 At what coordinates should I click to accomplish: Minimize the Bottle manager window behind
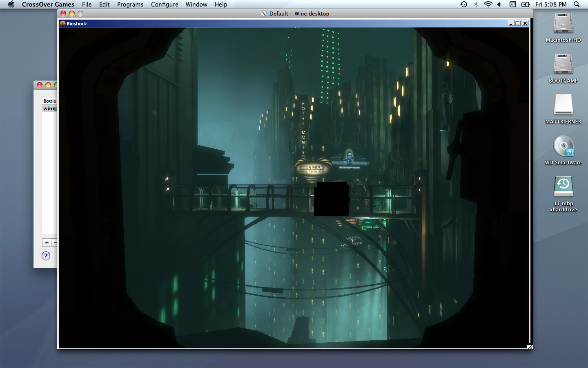click(48, 85)
